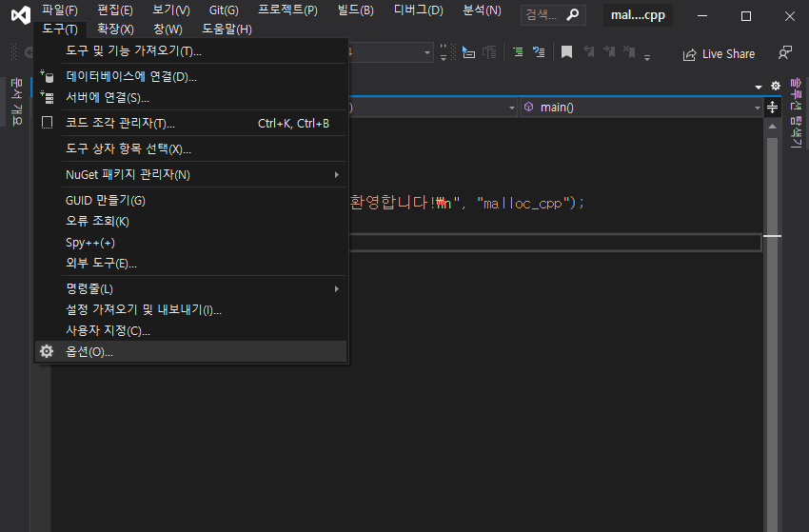Expand the 명령줄(L) submenu arrow

pos(336,289)
